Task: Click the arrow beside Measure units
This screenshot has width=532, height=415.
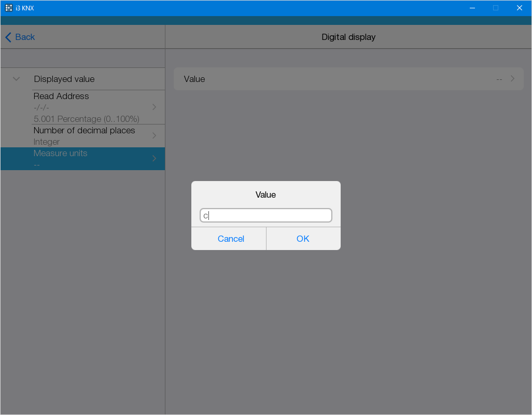Action: [154, 158]
